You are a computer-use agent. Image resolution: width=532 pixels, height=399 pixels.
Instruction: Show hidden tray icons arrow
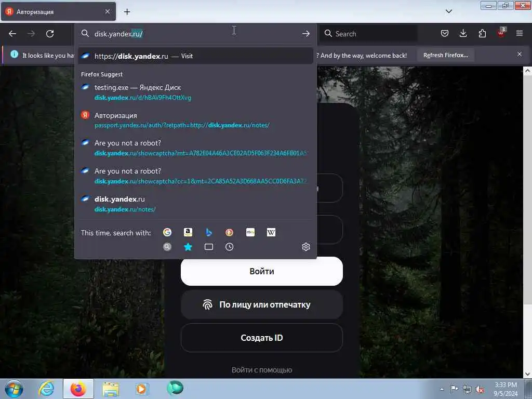(x=442, y=389)
